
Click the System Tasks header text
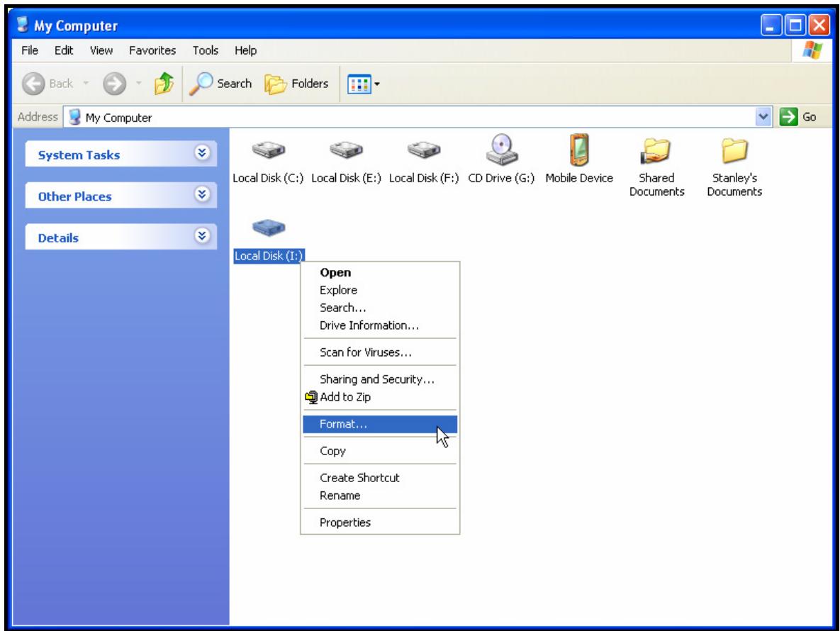point(79,155)
